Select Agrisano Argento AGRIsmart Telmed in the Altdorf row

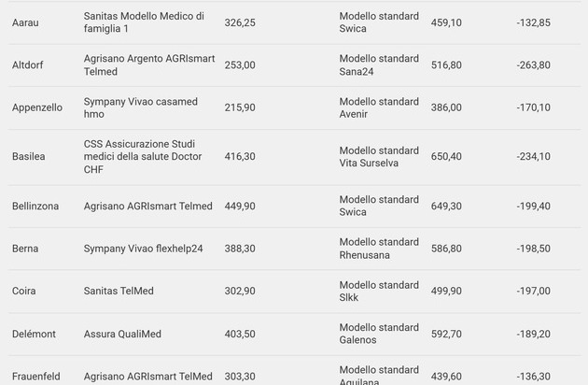(149, 64)
